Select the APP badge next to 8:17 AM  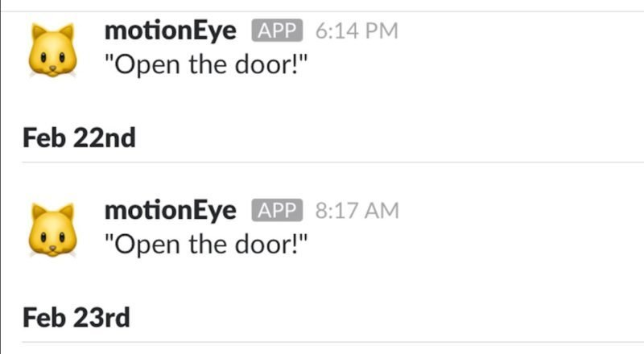click(276, 211)
